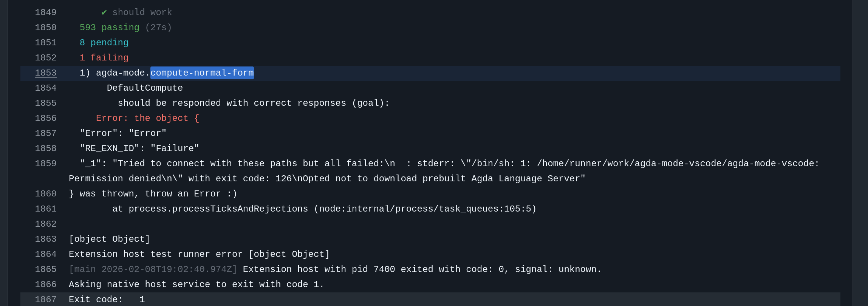Click the 'Error: the object {' line
The width and height of the screenshot is (868, 306).
click(147, 118)
